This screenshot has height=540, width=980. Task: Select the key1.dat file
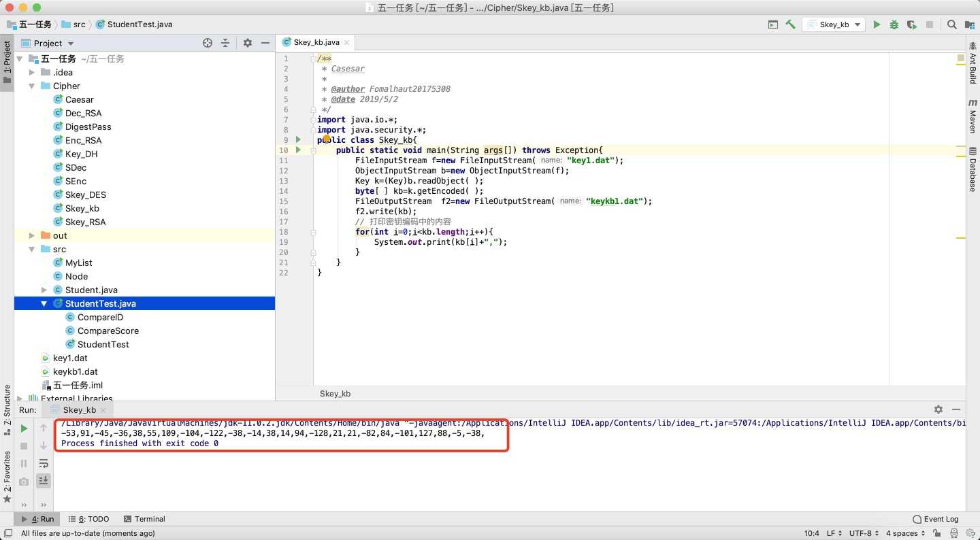coord(70,358)
